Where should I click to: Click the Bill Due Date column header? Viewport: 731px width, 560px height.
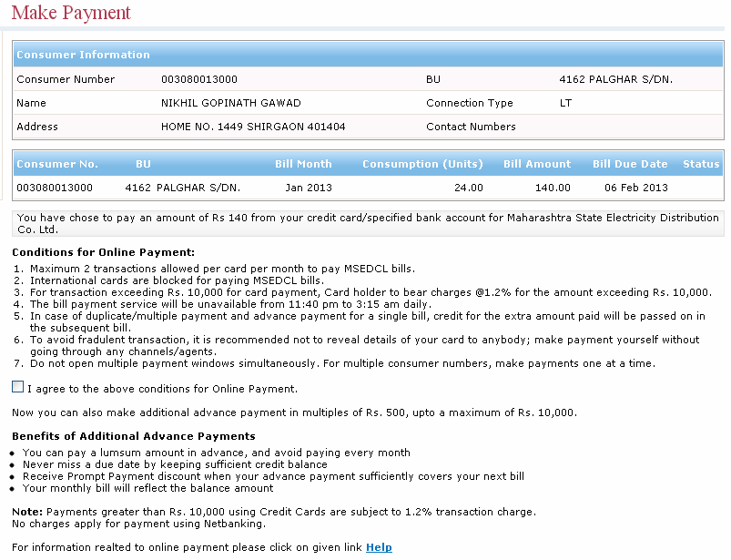click(x=630, y=164)
